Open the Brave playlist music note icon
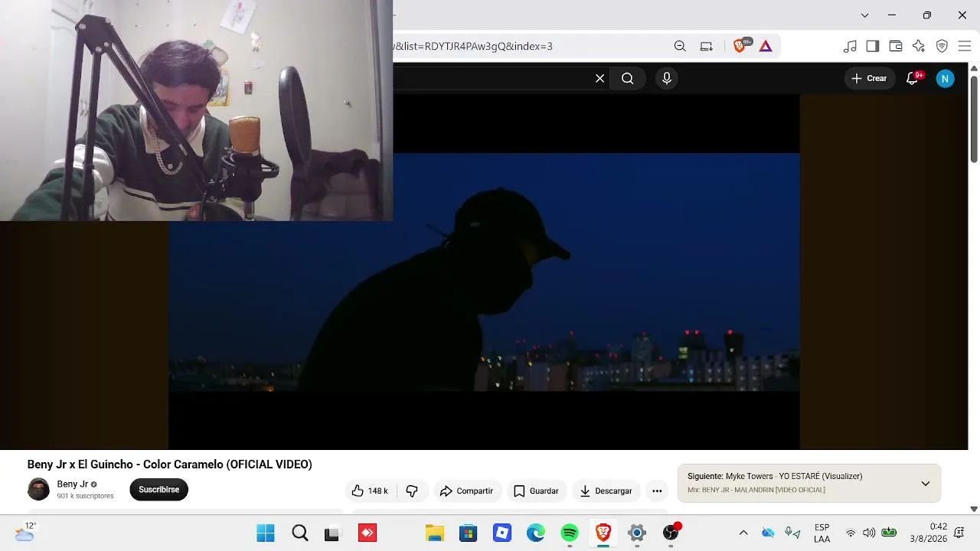980x551 pixels. pos(850,46)
